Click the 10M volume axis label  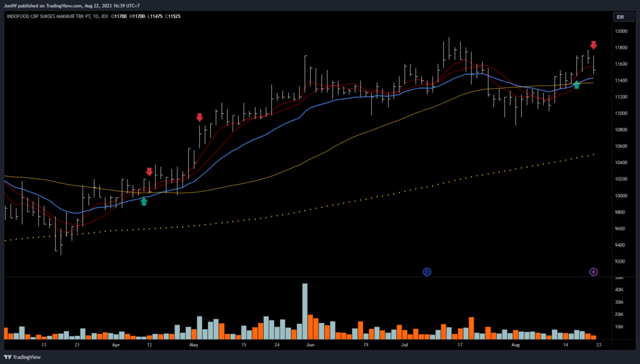click(x=619, y=327)
